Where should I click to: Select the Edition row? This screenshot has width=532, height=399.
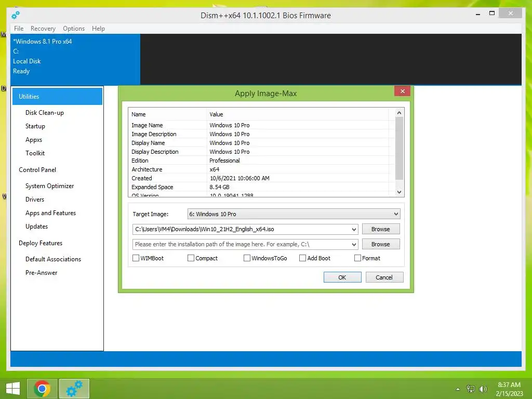click(x=262, y=161)
